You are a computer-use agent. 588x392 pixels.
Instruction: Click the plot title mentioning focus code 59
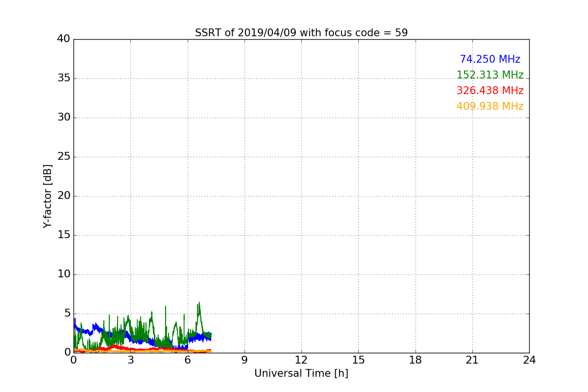(x=301, y=33)
